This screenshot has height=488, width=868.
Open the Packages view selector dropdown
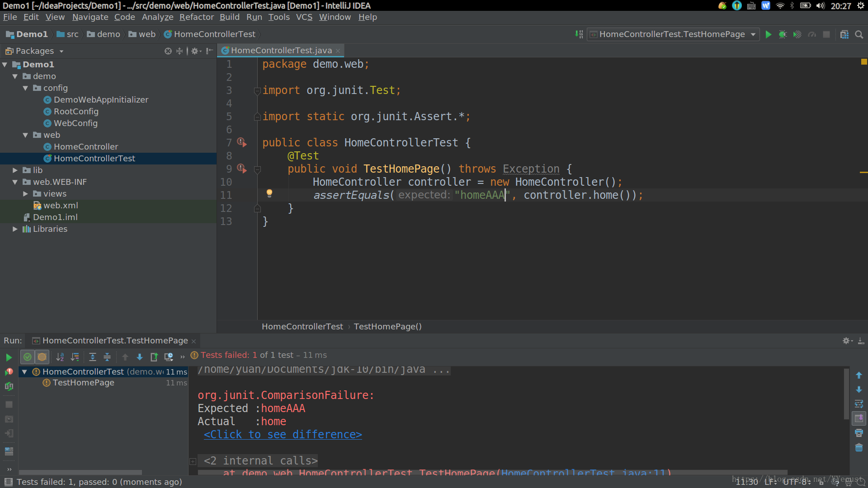(x=61, y=51)
